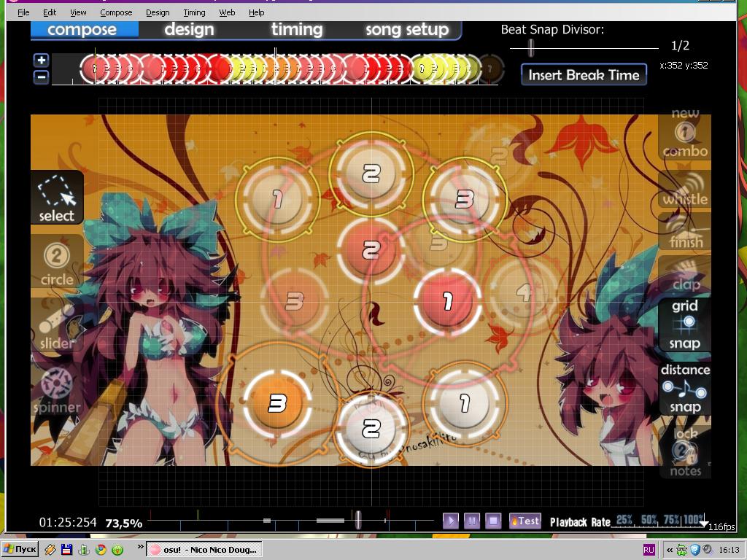Expand hidden tray icons chevron
The height and width of the screenshot is (560, 747).
670,550
